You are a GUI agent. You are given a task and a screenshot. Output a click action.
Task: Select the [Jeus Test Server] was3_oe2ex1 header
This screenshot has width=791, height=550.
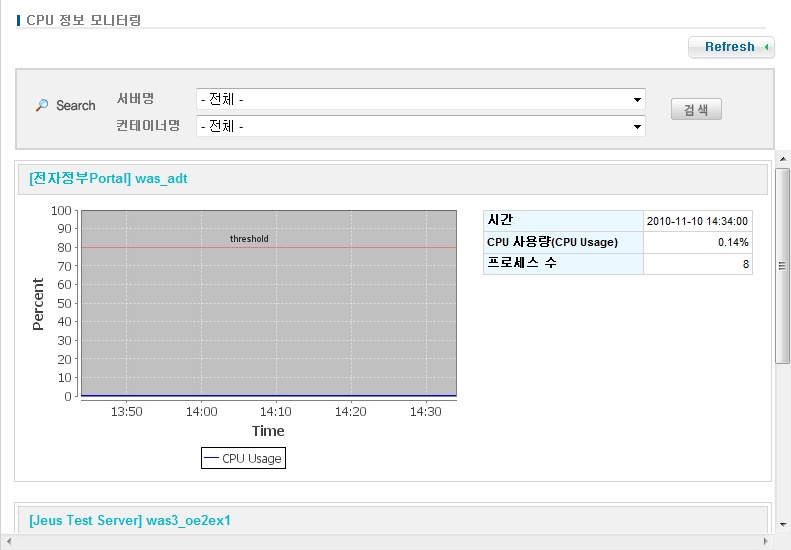click(x=130, y=521)
